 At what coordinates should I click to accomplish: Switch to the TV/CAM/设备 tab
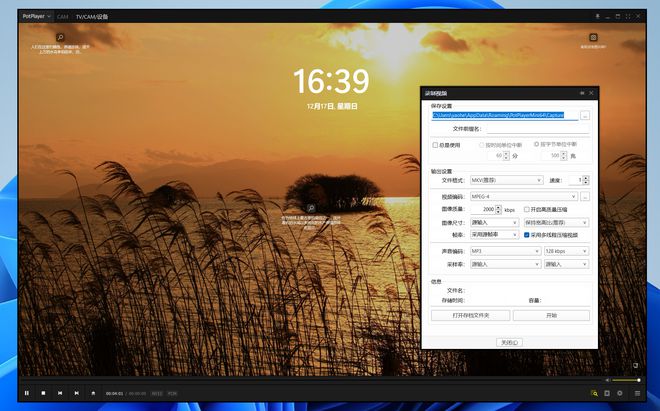92,17
